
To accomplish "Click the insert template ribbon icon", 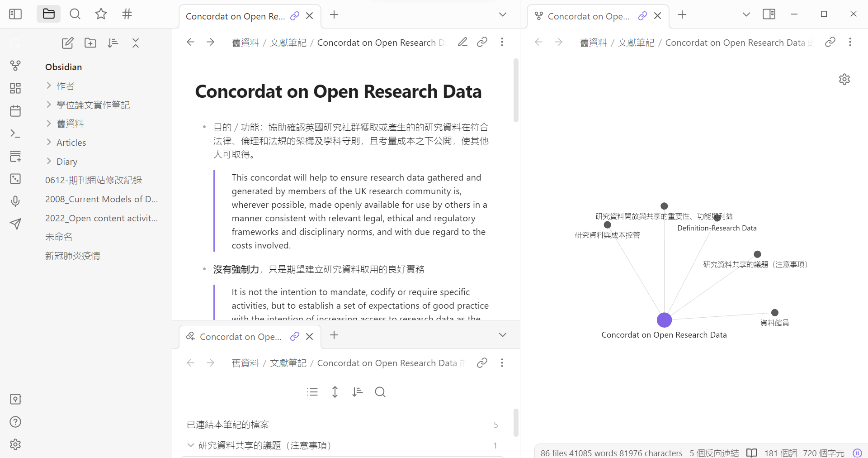I will pos(15,156).
